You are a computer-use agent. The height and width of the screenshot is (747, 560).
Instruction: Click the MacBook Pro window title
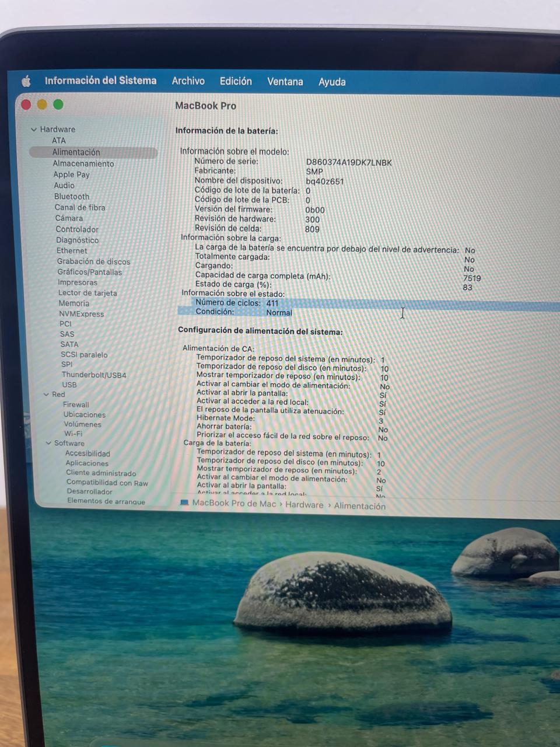point(205,106)
